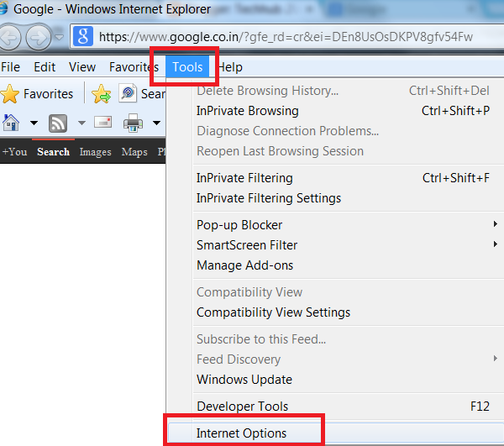
Task: Click the Print icon
Action: pos(133,123)
